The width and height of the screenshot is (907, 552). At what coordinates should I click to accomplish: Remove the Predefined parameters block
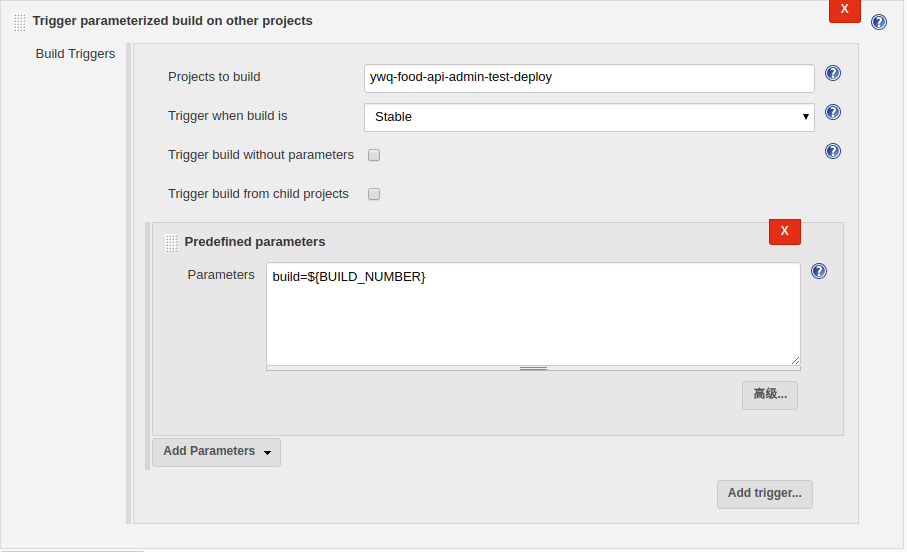coord(784,231)
